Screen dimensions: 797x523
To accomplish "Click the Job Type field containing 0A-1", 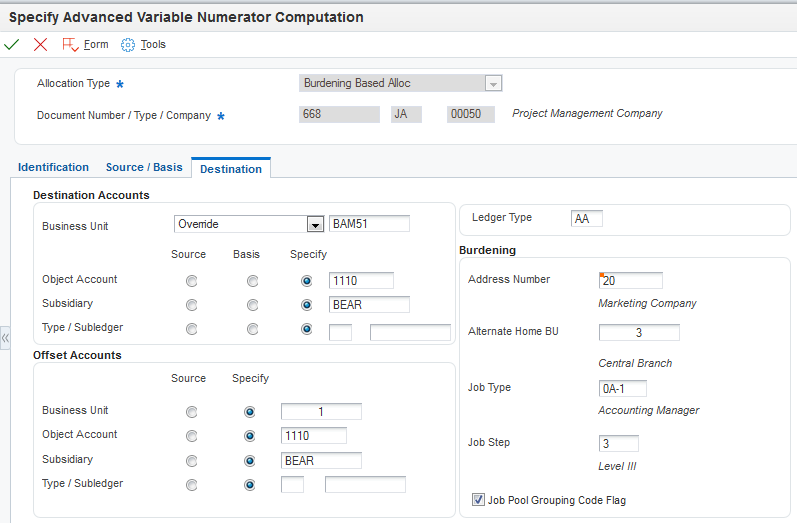I will point(622,389).
